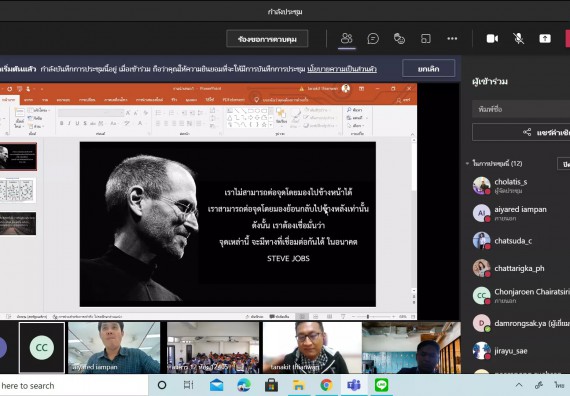
Task: Toggle Italic in PowerPoint ribbon
Action: coord(69,124)
